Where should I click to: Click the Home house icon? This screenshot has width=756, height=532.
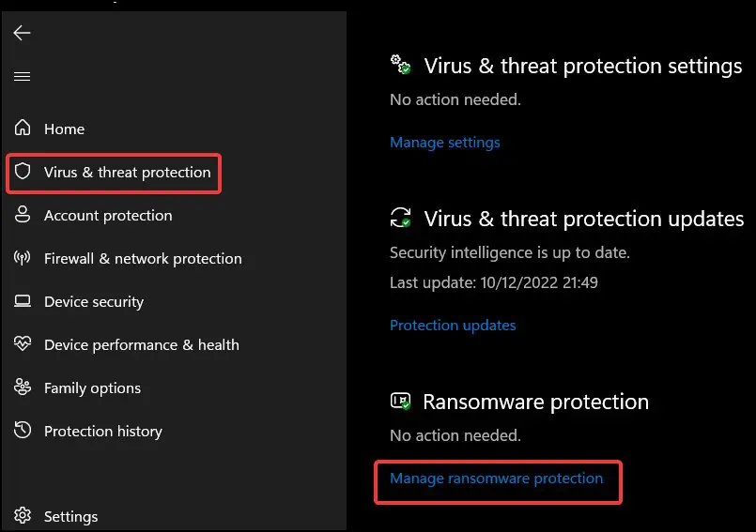click(x=23, y=129)
